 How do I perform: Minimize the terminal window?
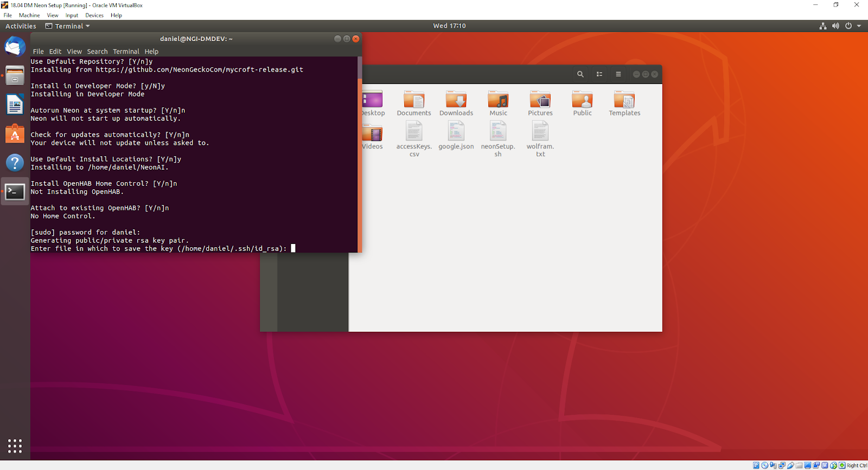click(337, 39)
